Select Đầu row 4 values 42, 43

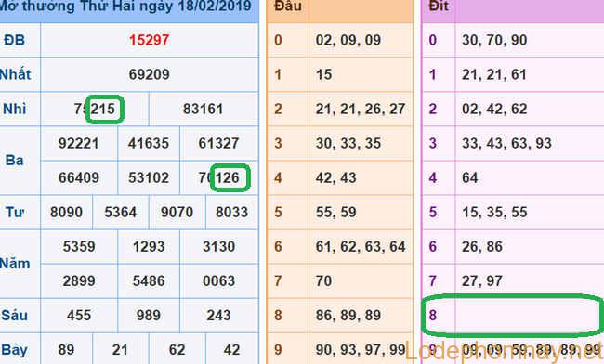pos(335,177)
